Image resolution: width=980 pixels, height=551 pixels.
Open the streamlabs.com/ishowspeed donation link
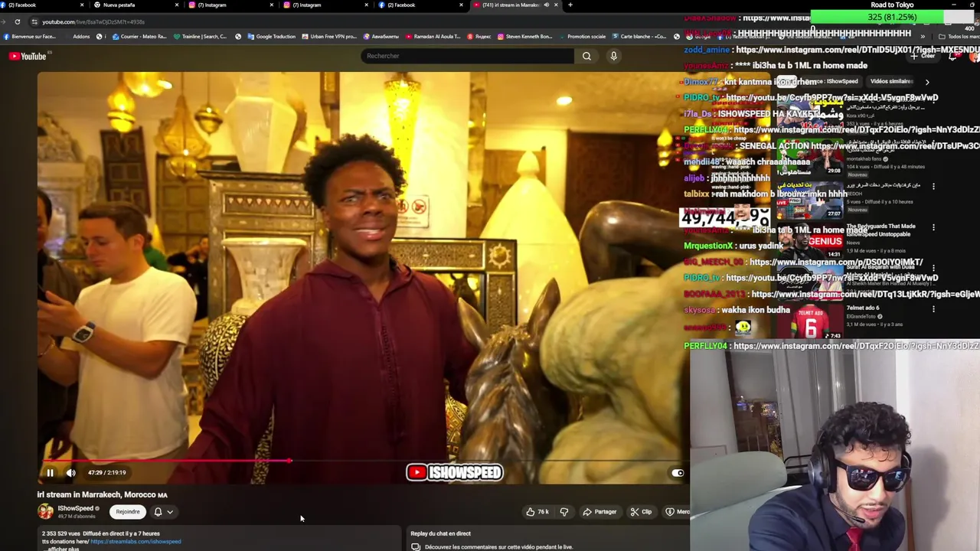click(136, 542)
